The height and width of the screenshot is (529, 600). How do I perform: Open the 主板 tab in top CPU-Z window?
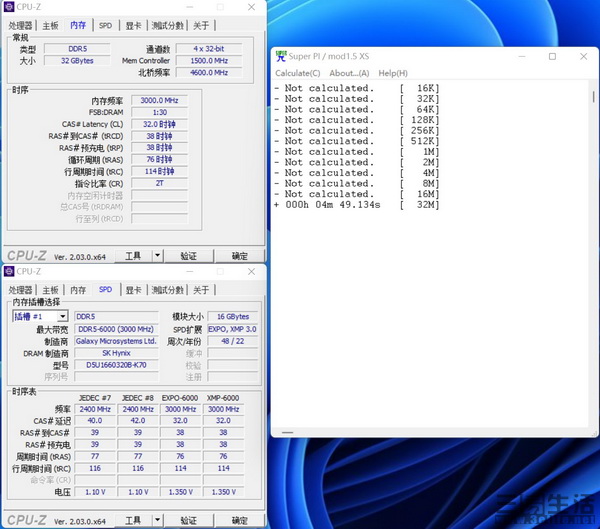click(x=50, y=26)
